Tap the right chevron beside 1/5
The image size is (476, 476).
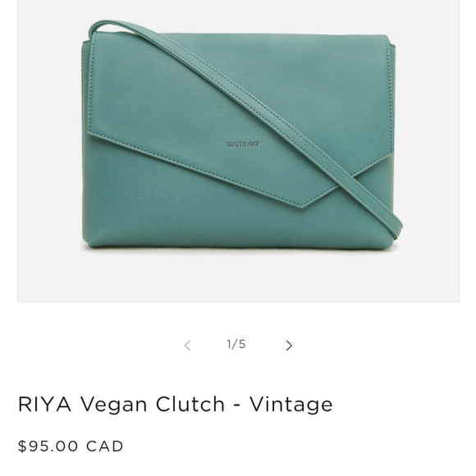pyautogui.click(x=289, y=346)
